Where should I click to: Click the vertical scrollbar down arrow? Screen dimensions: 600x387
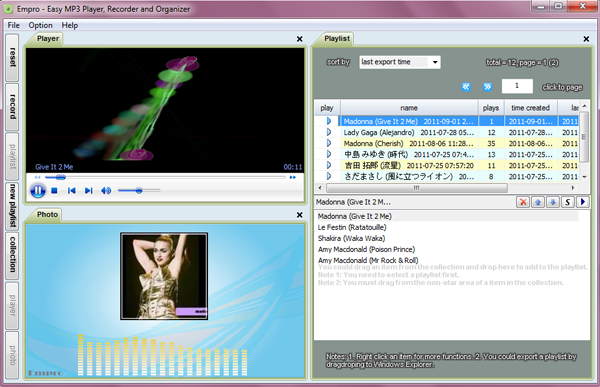click(x=584, y=177)
